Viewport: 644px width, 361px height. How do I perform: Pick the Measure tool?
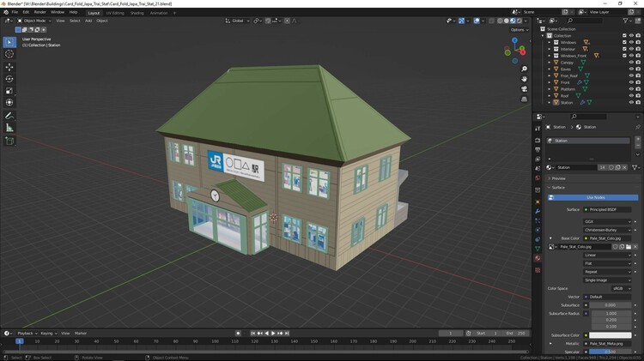coord(9,128)
